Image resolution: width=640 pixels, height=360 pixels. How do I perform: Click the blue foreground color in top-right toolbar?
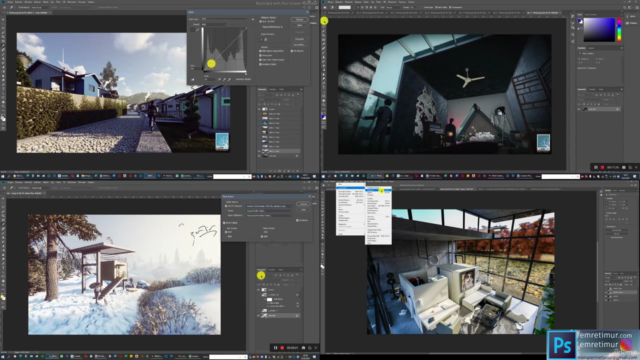click(323, 117)
